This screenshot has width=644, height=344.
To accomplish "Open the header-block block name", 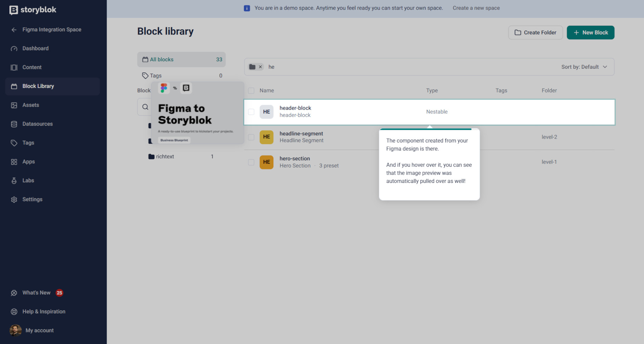I will pos(295,108).
